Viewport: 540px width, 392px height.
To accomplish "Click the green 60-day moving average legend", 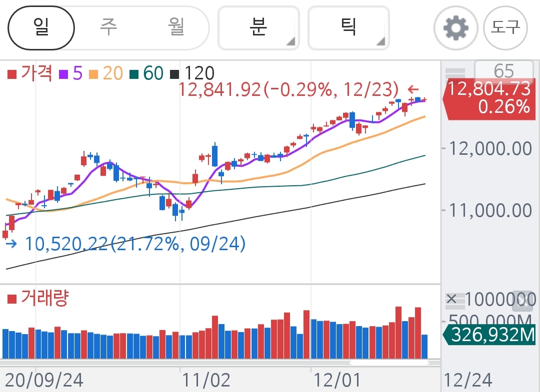I will point(146,73).
